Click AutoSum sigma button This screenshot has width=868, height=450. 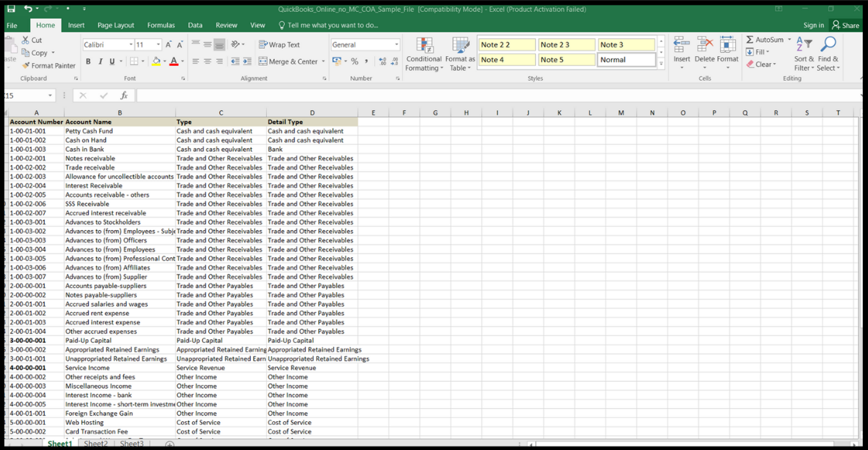coord(765,39)
